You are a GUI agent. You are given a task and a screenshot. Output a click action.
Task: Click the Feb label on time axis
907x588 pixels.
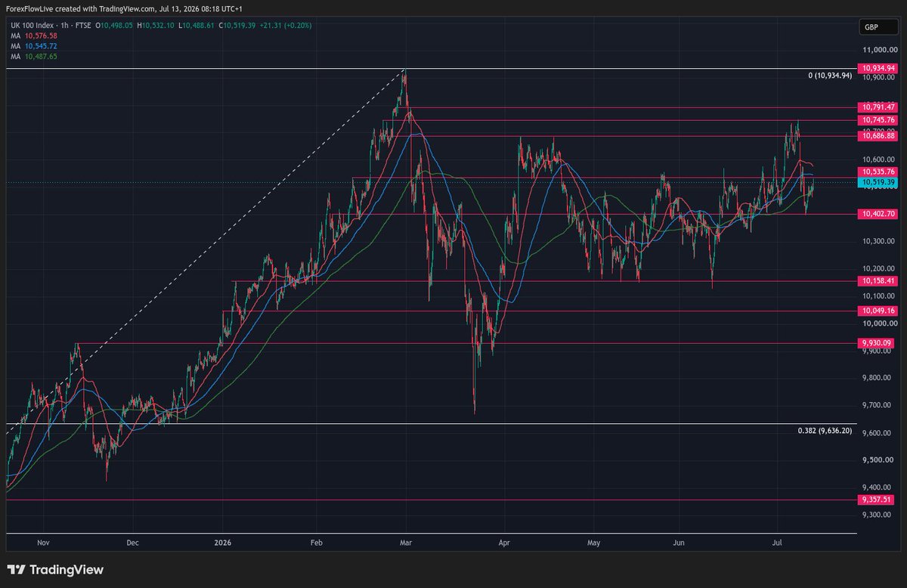pos(316,543)
